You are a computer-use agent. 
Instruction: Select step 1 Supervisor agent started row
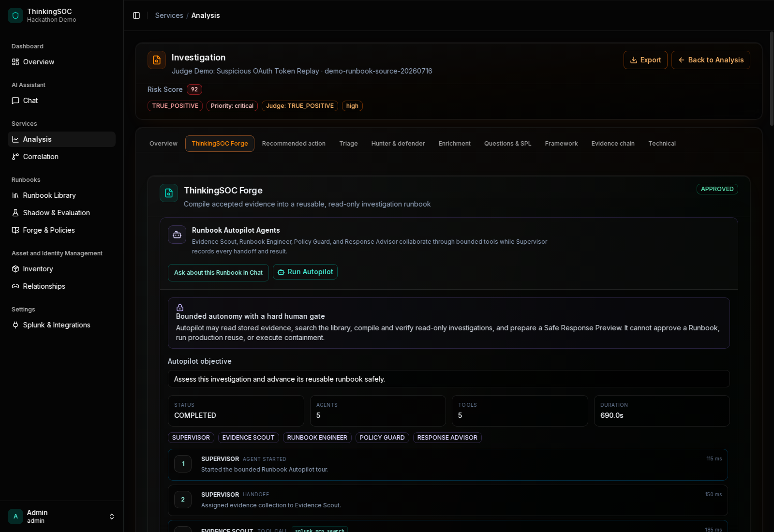pyautogui.click(x=448, y=465)
